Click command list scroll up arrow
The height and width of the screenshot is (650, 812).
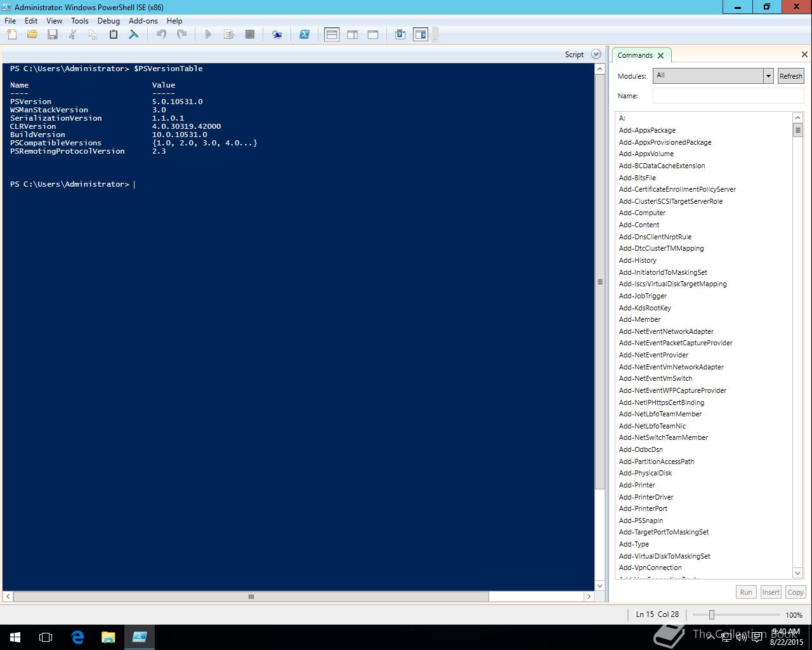coord(798,118)
